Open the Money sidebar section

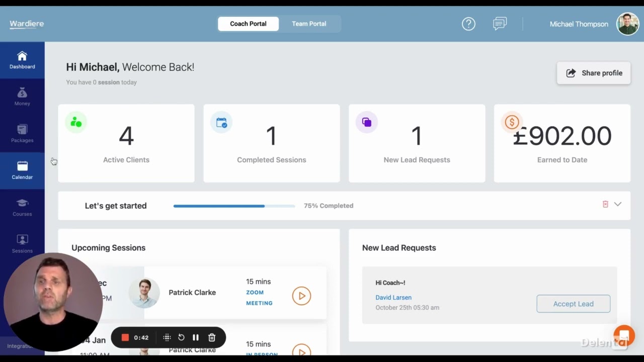pos(22,97)
